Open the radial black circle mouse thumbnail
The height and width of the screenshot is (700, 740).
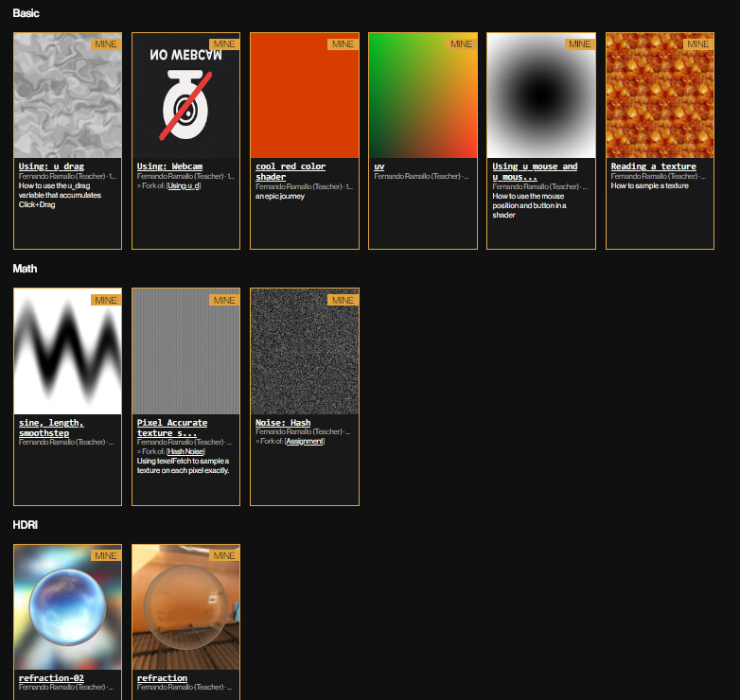[x=541, y=96]
